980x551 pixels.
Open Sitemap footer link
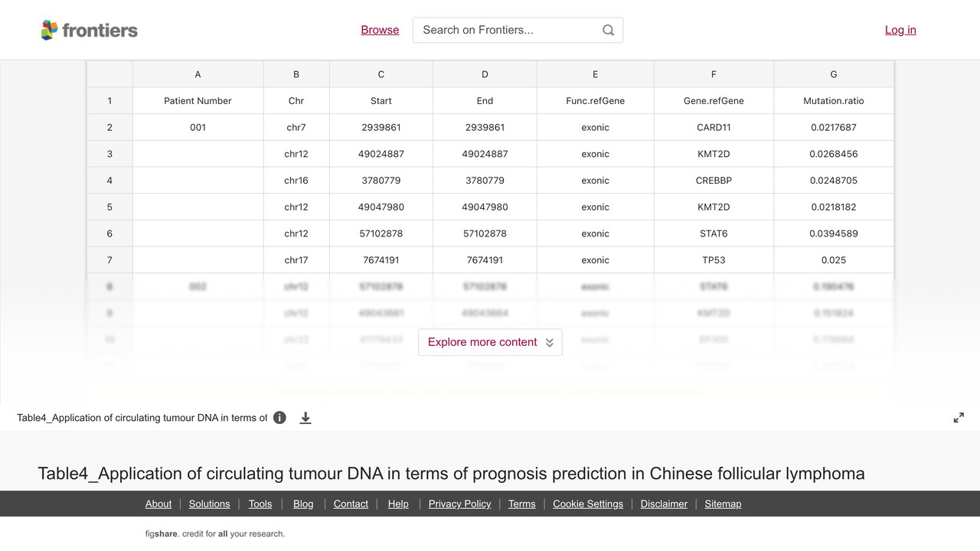point(723,504)
